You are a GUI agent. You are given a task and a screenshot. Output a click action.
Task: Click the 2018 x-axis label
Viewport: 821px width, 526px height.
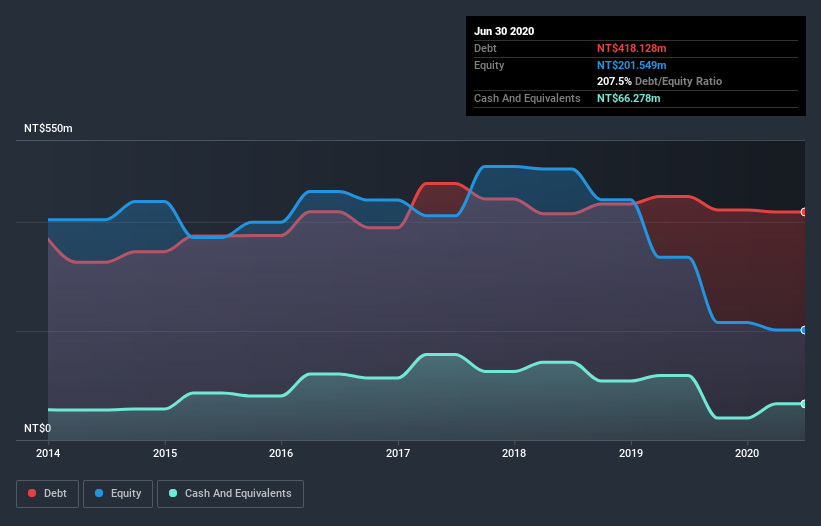[x=514, y=453]
